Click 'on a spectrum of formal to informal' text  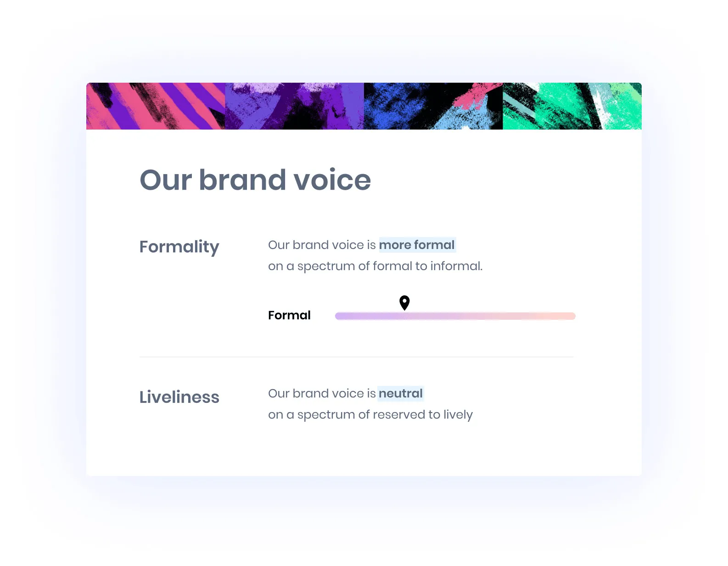click(375, 266)
